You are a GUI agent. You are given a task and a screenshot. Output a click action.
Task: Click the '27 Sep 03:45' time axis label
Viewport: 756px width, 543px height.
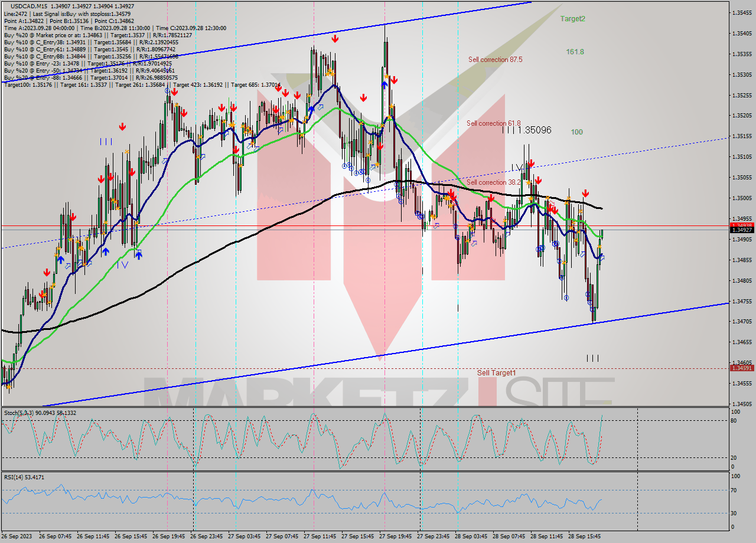(245, 537)
